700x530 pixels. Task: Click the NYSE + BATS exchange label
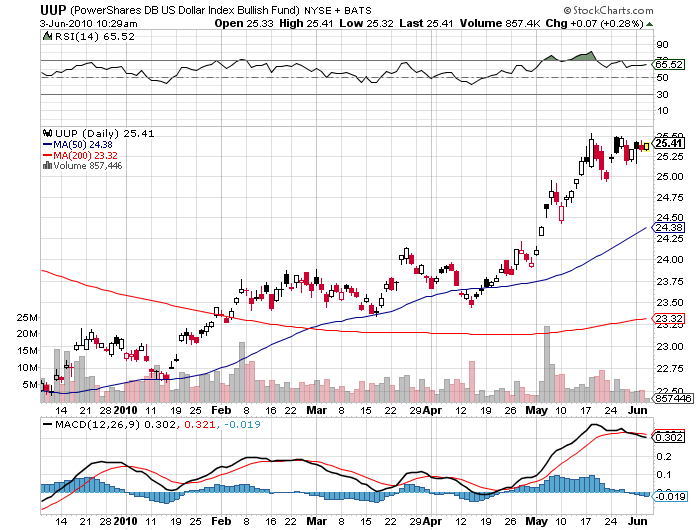(338, 10)
